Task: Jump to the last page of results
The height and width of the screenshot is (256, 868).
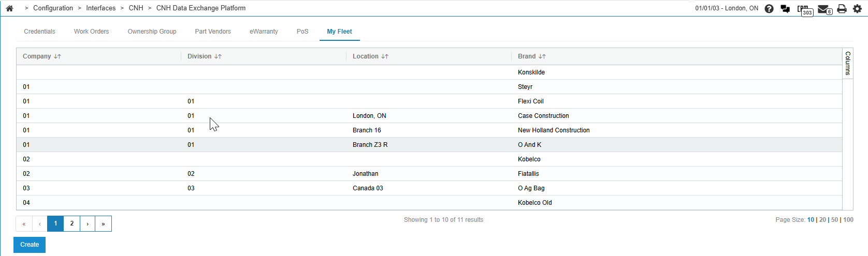Action: coord(104,223)
